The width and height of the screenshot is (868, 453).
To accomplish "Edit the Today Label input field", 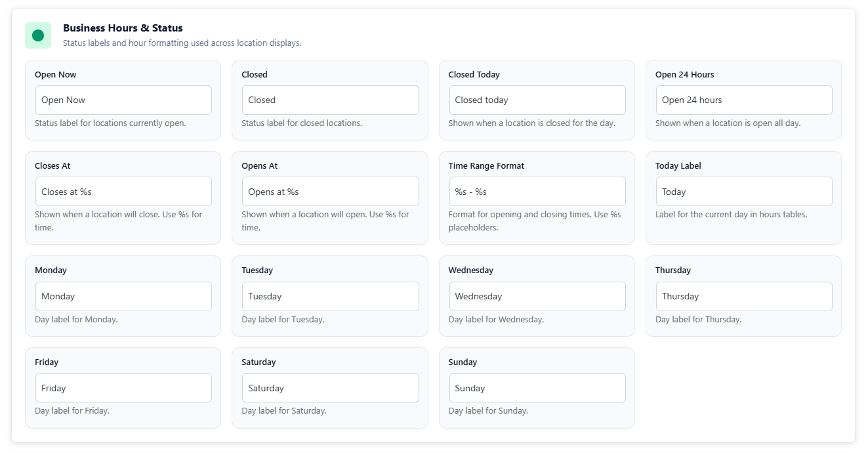I will pyautogui.click(x=744, y=192).
